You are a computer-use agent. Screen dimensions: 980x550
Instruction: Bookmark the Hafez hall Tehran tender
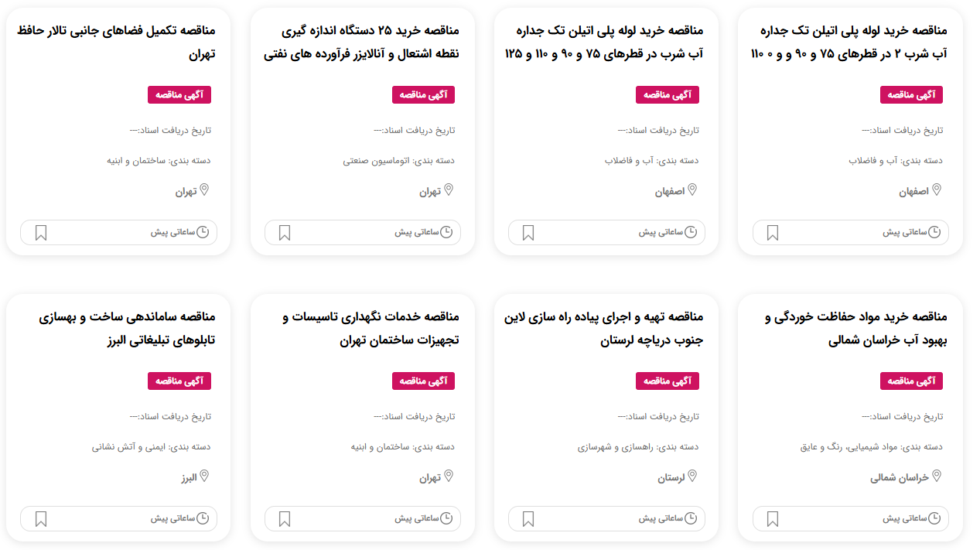[x=41, y=233]
